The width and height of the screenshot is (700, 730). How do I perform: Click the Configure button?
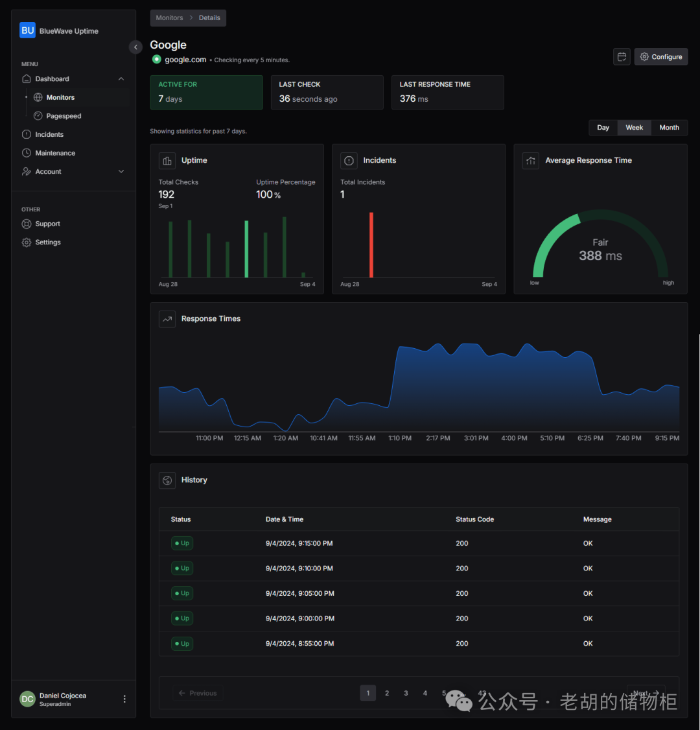pyautogui.click(x=661, y=57)
